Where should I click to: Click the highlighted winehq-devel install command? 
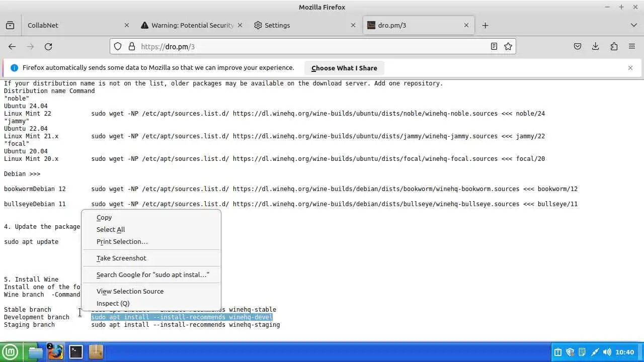point(182,317)
